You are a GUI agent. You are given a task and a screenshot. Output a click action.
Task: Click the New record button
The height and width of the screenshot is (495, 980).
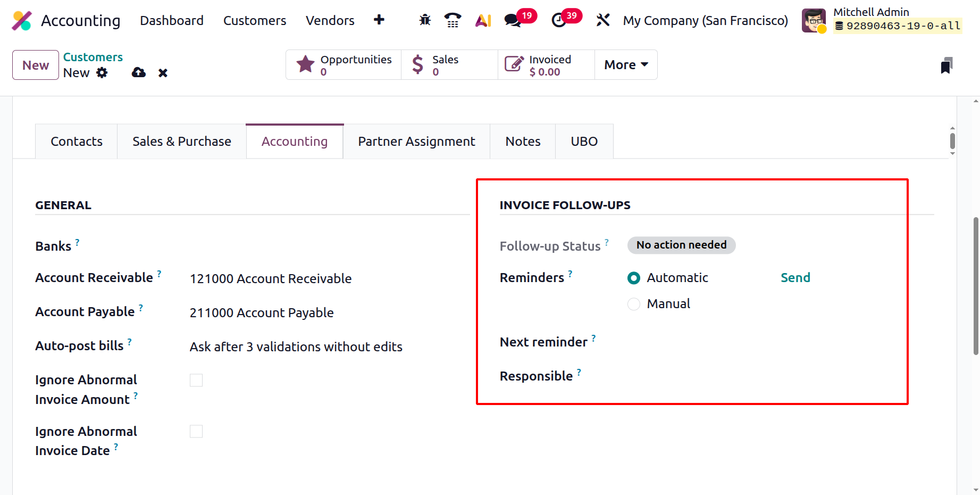point(36,65)
